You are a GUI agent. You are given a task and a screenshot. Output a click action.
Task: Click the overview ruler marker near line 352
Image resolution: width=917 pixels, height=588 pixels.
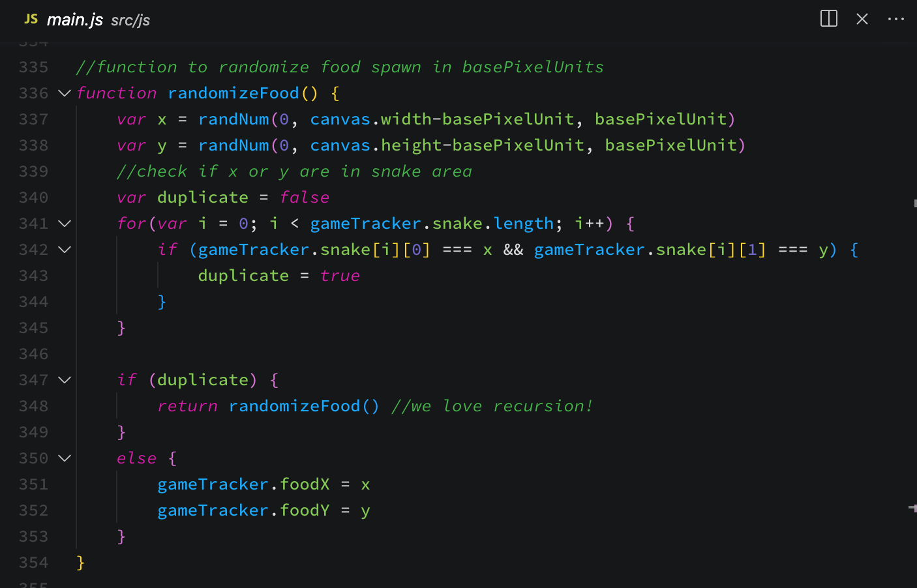pos(912,508)
